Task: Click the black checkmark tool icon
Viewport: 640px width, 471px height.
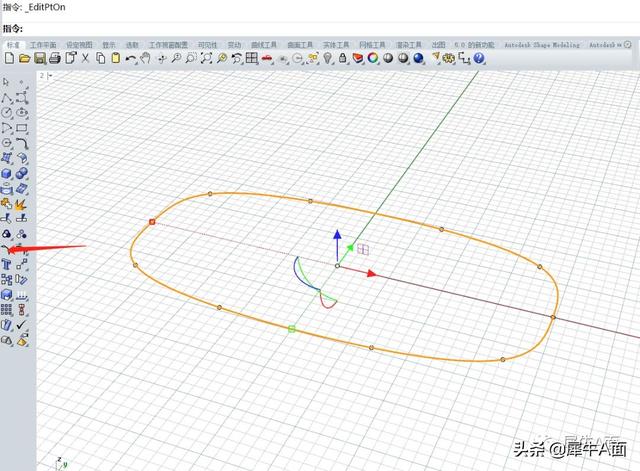Action: click(22, 325)
